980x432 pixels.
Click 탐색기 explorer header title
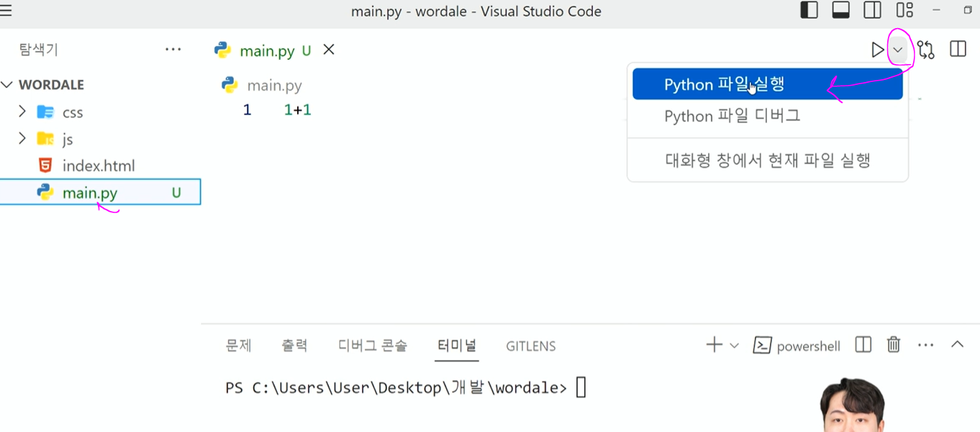click(38, 50)
